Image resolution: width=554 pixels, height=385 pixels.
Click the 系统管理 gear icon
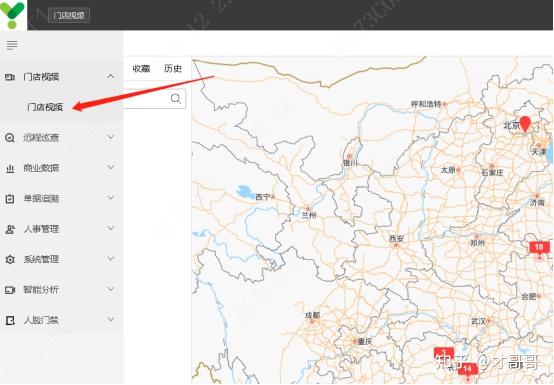[10, 260]
